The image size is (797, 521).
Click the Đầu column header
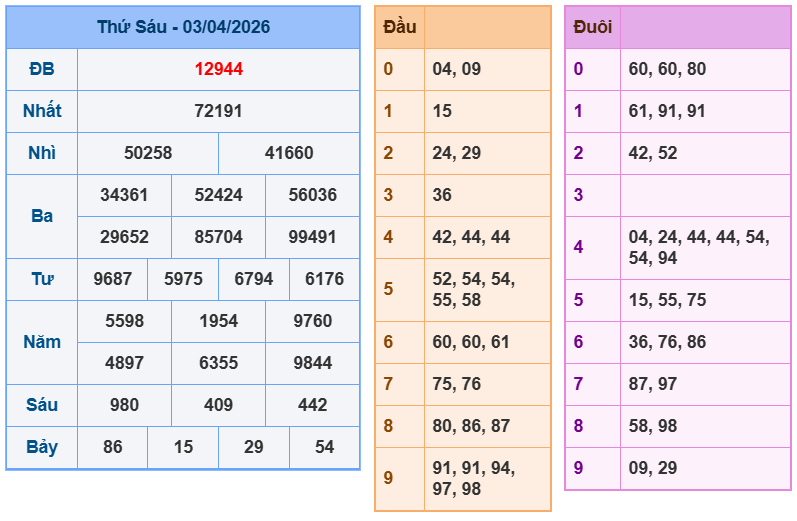400,27
